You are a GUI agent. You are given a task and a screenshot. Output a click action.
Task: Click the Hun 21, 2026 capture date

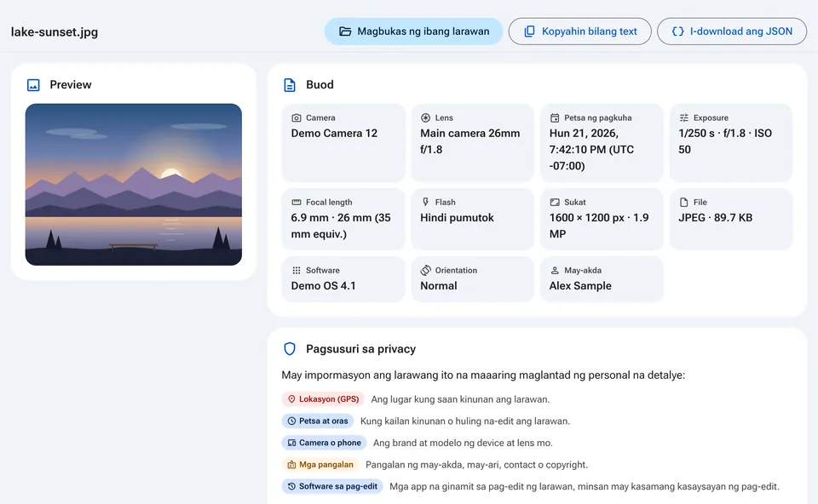point(591,150)
